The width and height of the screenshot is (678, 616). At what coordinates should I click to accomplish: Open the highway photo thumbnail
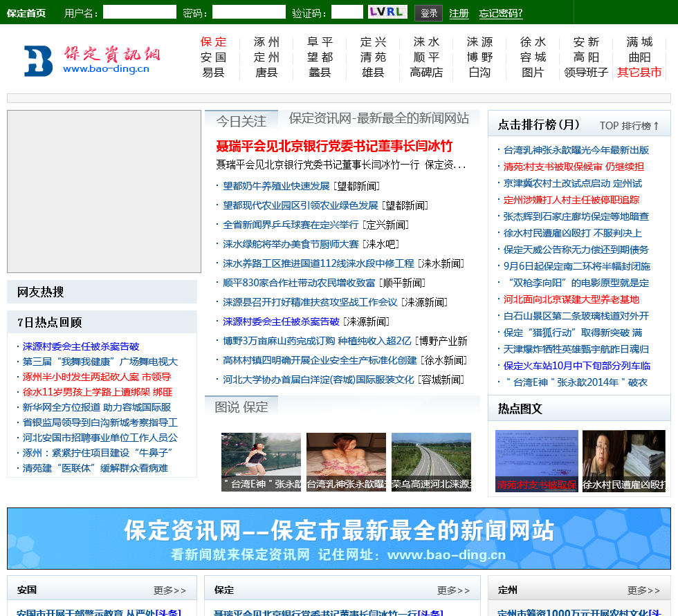[x=431, y=462]
